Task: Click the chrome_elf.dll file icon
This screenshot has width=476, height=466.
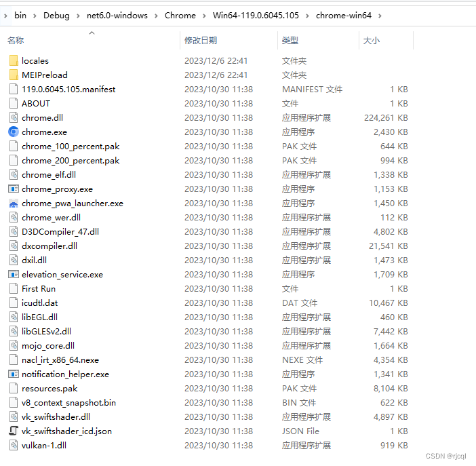Action: 14,175
